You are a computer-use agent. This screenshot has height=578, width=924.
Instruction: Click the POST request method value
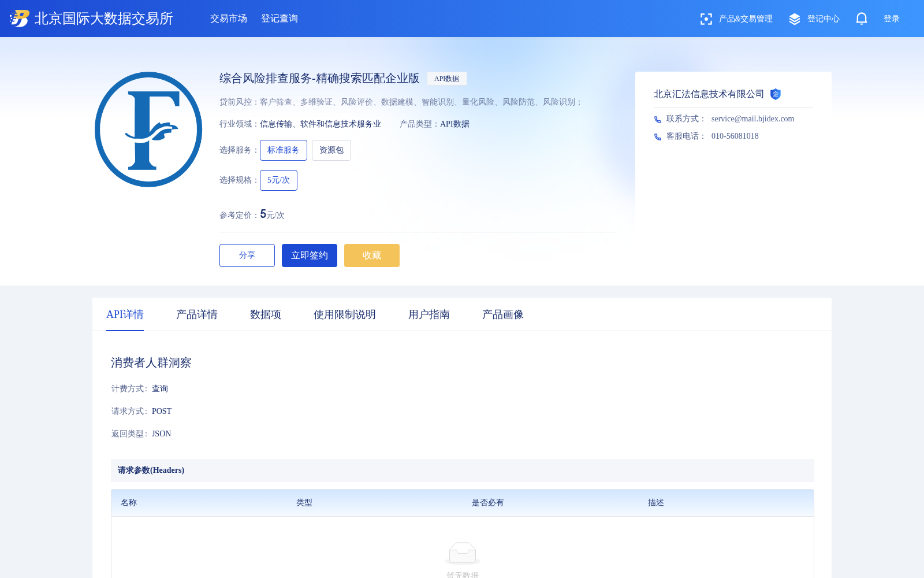point(162,412)
